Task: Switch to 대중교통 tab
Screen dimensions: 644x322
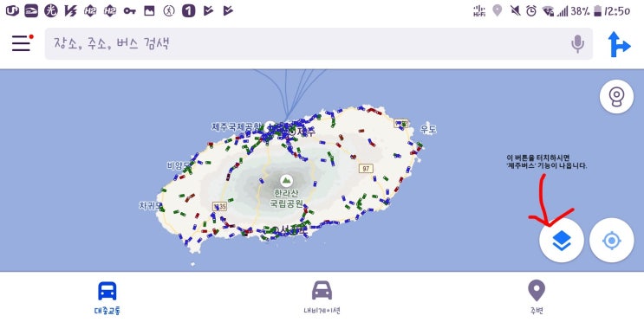Action: click(x=107, y=298)
